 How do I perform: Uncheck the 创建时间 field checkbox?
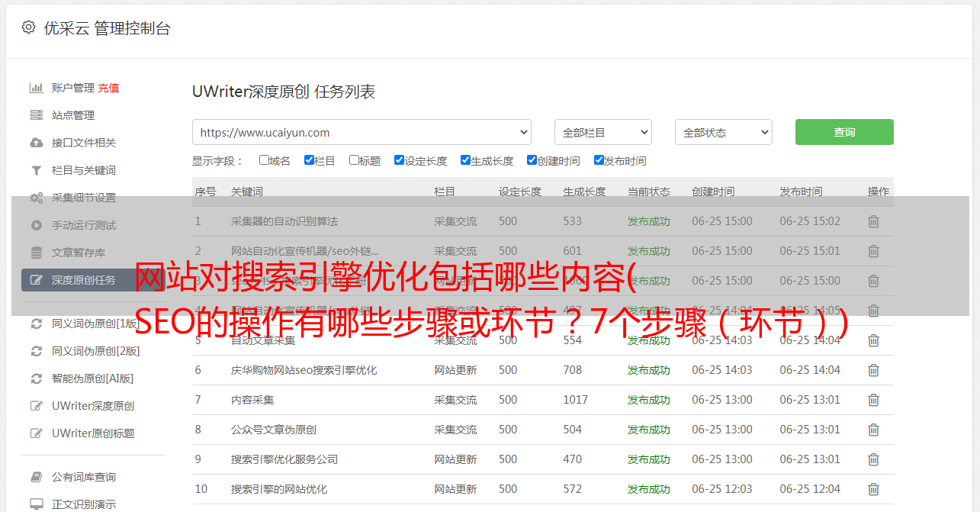[532, 160]
